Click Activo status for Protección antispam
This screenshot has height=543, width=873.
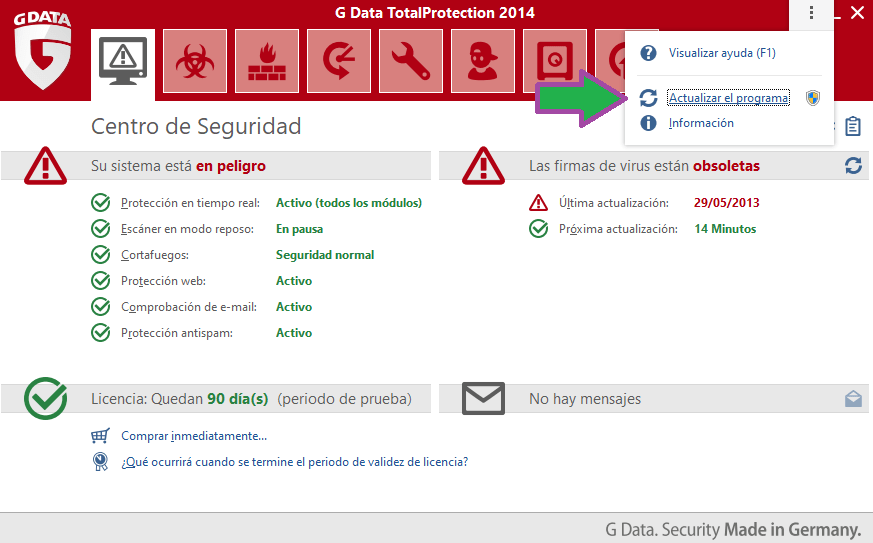(x=294, y=333)
